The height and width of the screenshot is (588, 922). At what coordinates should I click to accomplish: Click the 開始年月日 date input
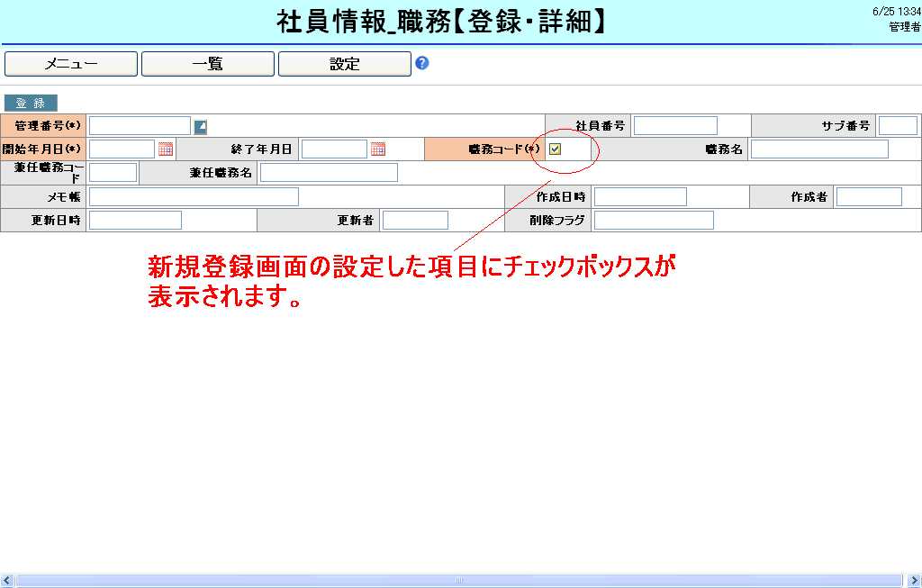122,149
